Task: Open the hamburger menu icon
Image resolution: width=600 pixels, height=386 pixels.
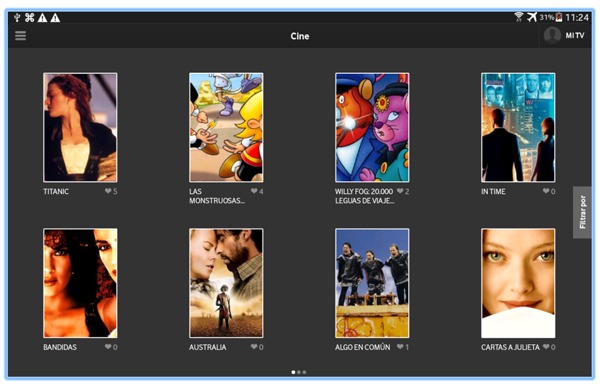Action: coord(20,36)
